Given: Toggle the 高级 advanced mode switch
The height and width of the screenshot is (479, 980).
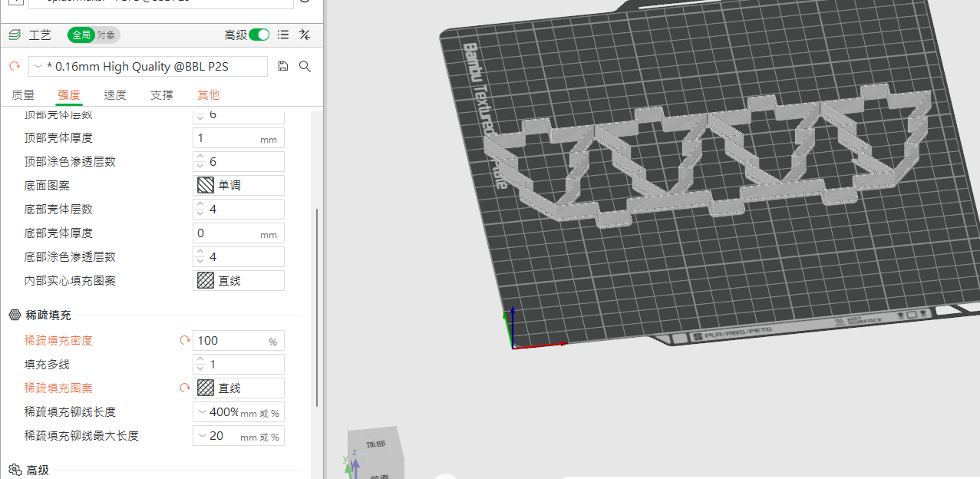Looking at the screenshot, I should [259, 35].
